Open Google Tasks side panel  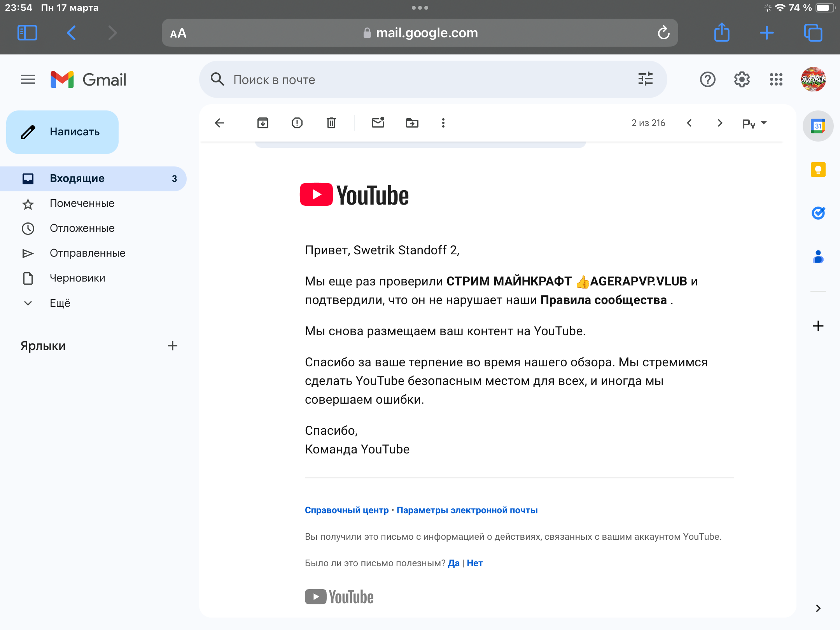coord(818,213)
